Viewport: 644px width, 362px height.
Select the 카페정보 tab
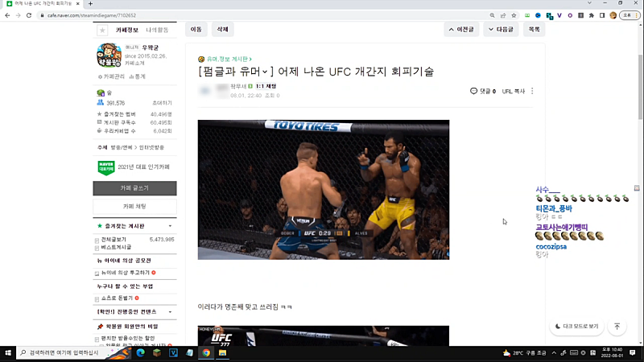(x=127, y=31)
